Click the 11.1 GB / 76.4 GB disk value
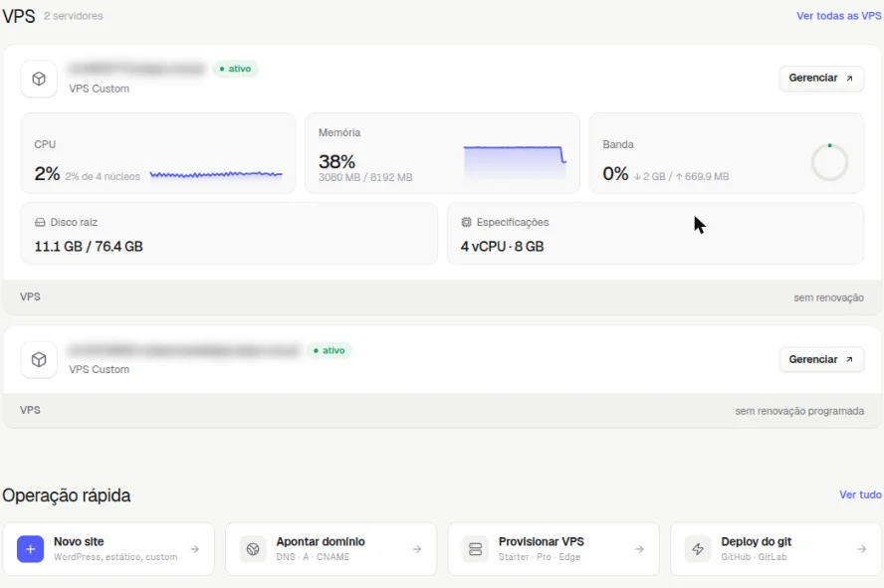This screenshot has width=884, height=588. (89, 247)
